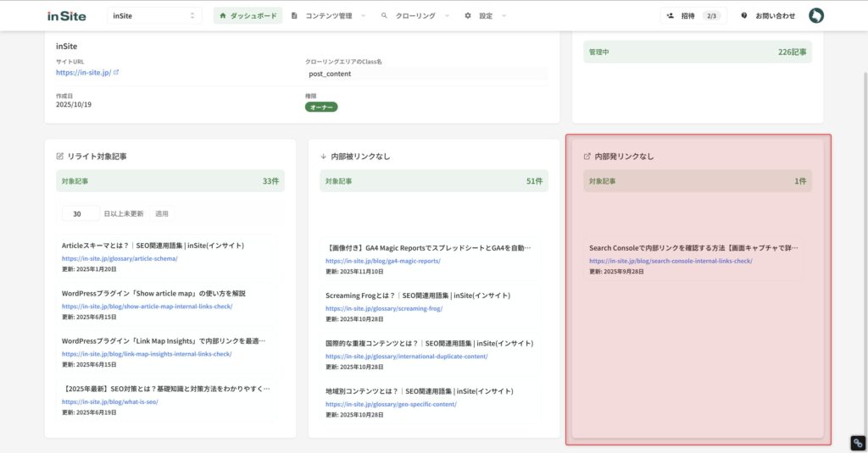Expand the 設定 chevron arrow
Screen dimensions: 868x453
504,16
